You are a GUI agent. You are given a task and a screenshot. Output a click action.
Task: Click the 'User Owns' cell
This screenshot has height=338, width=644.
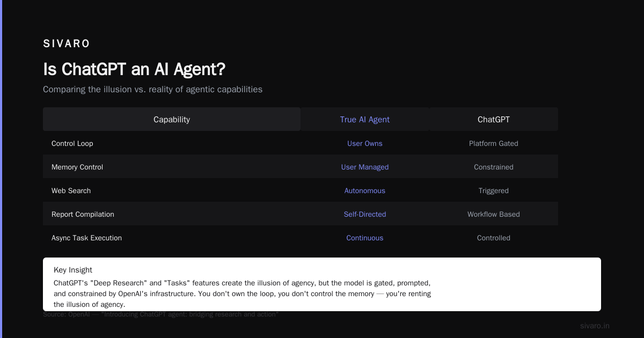[365, 143]
